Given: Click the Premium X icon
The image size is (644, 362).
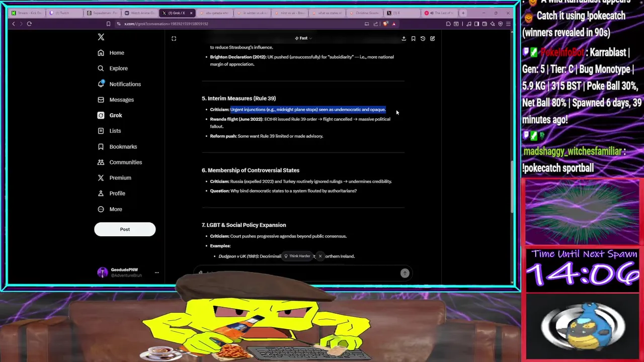Looking at the screenshot, I should [x=101, y=177].
